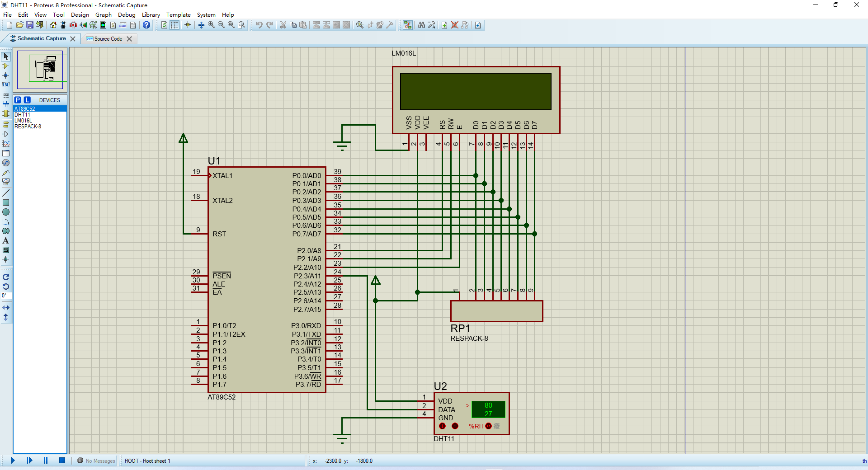
Task: Toggle the grid display
Action: pos(174,25)
